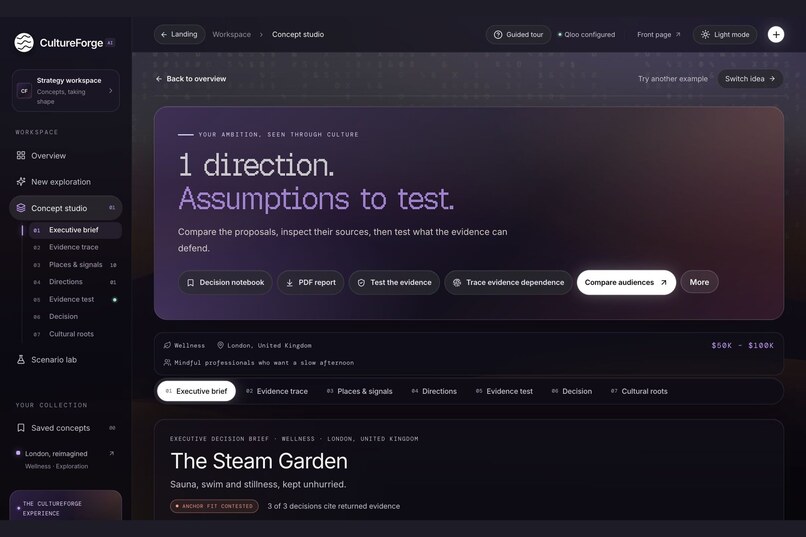806x537 pixels.
Task: Switch to the Decision tab
Action: coord(572,391)
